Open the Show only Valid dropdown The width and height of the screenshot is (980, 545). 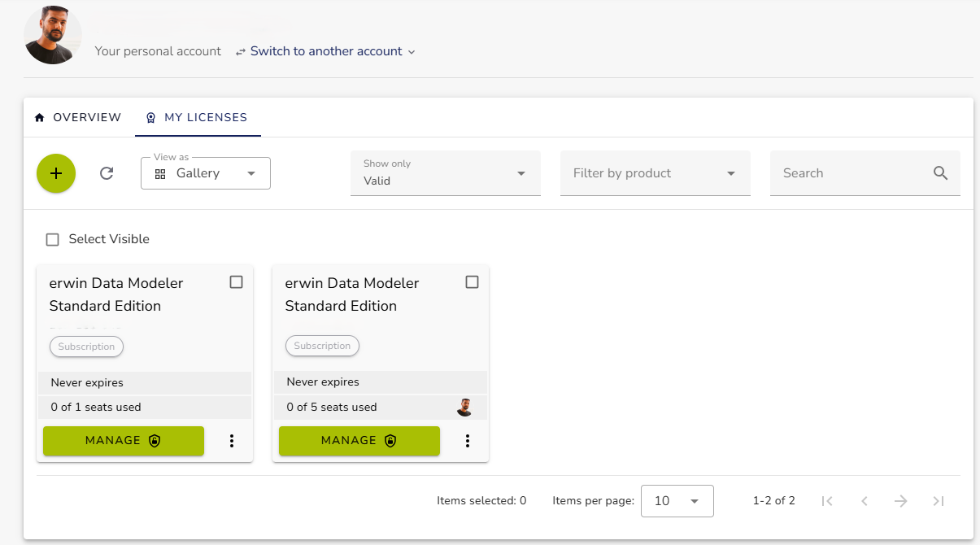pos(446,173)
